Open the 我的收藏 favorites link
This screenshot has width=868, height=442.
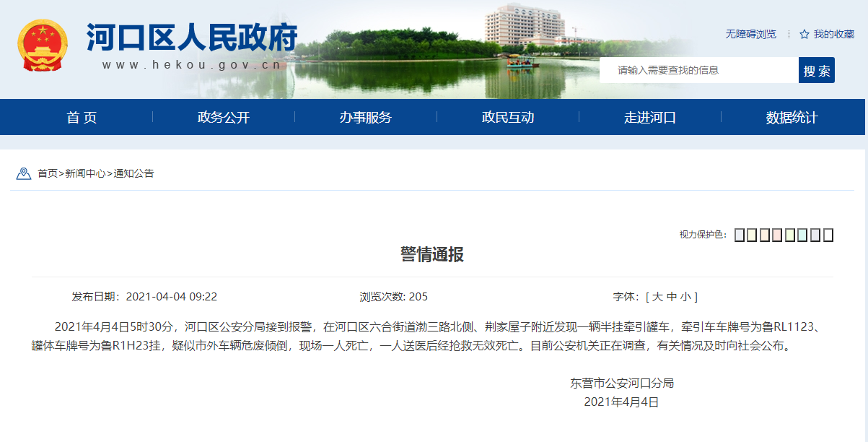click(x=833, y=34)
